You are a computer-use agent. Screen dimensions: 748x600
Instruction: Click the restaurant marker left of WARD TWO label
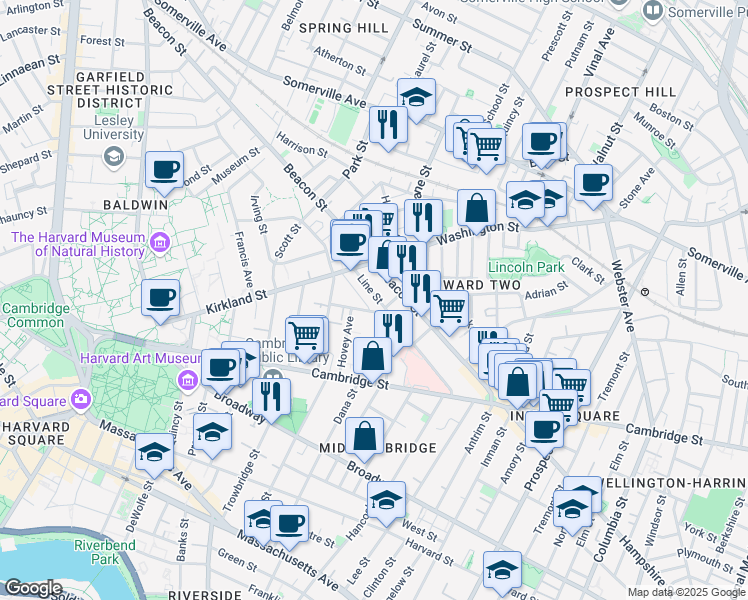click(421, 292)
